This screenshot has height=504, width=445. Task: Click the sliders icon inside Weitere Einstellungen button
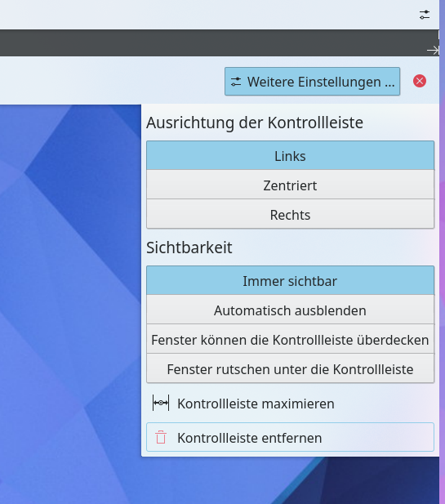click(x=236, y=82)
